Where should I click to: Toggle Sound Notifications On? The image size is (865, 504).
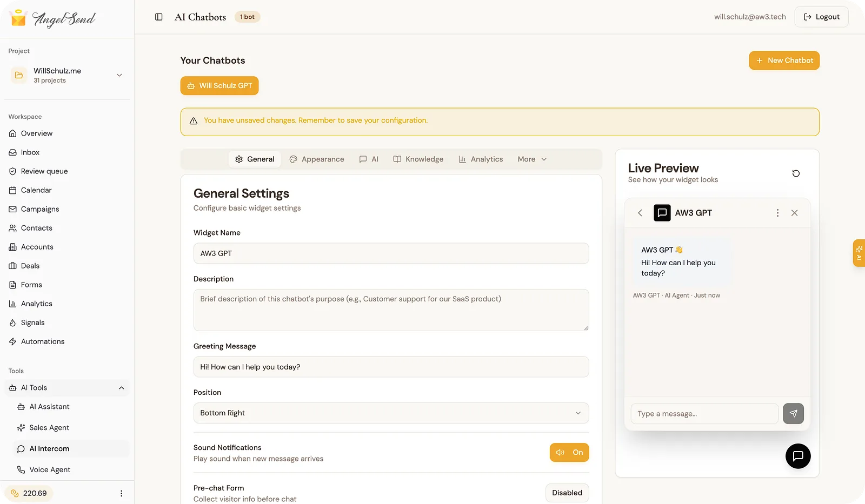click(x=569, y=453)
